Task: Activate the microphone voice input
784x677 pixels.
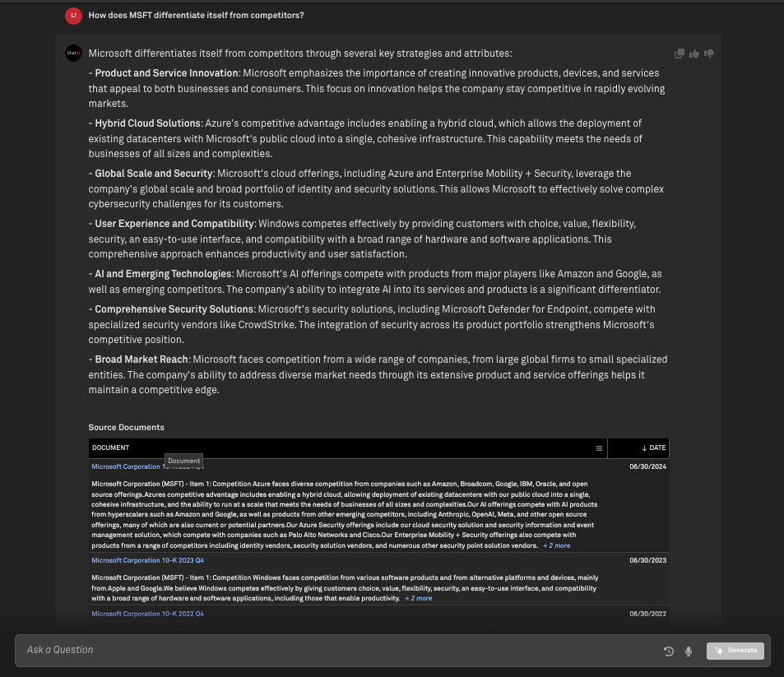Action: click(x=689, y=651)
